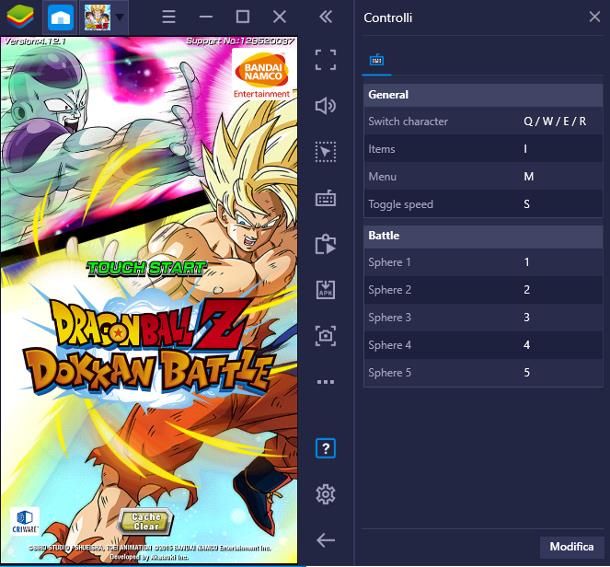
Task: Expand the game tab dropdown arrow
Action: 120,17
